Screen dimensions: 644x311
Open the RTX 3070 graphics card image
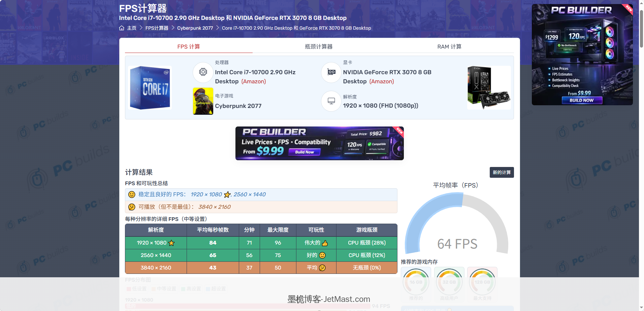point(489,88)
